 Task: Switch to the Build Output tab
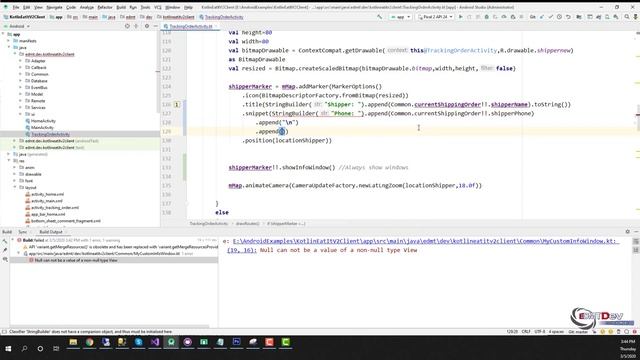click(x=51, y=232)
